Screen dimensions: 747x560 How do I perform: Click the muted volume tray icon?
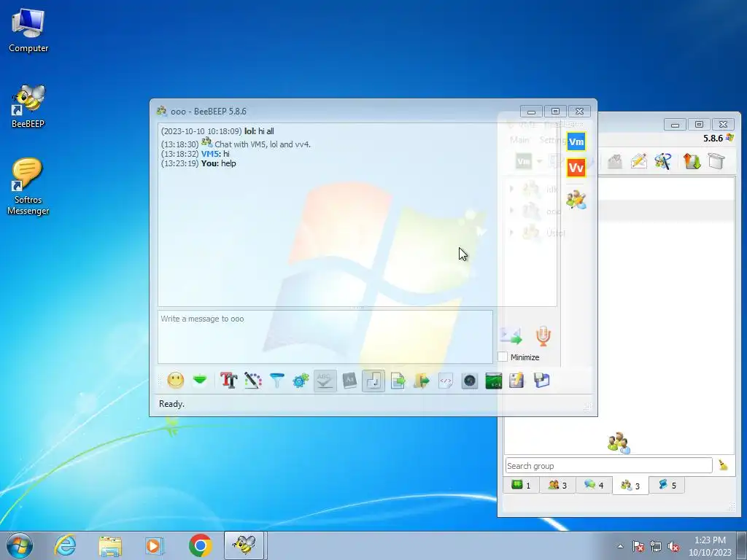tap(673, 546)
